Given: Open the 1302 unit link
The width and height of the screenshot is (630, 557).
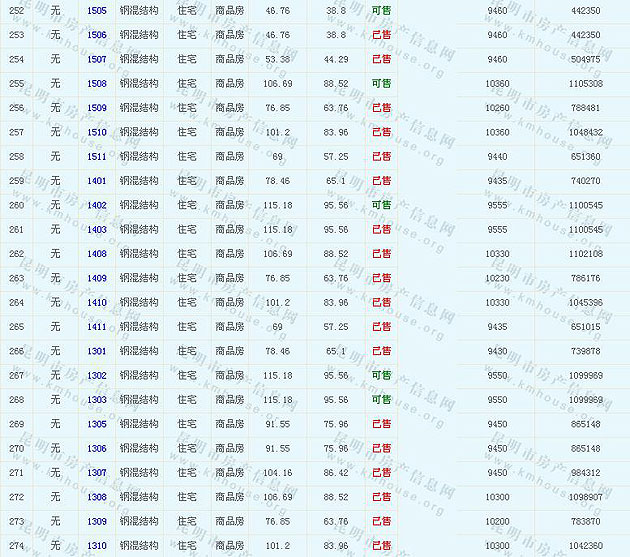Looking at the screenshot, I should tap(97, 376).
